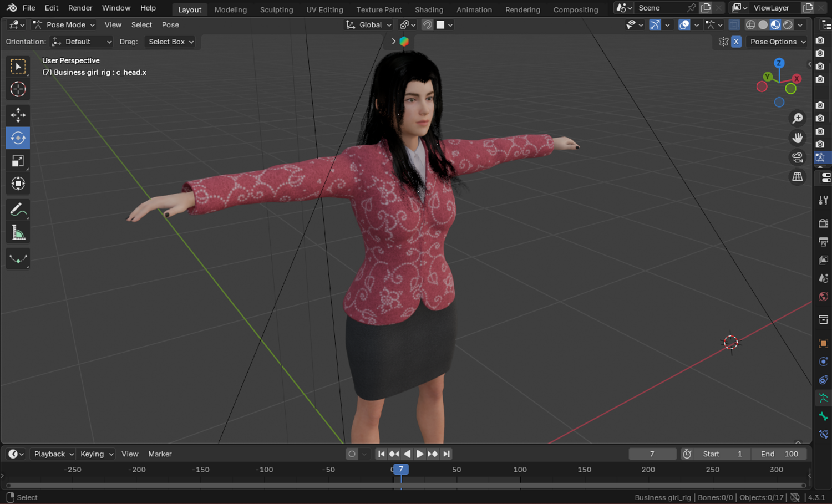This screenshot has width=832, height=504.
Task: Switch to Rendered viewport shading
Action: (x=788, y=25)
